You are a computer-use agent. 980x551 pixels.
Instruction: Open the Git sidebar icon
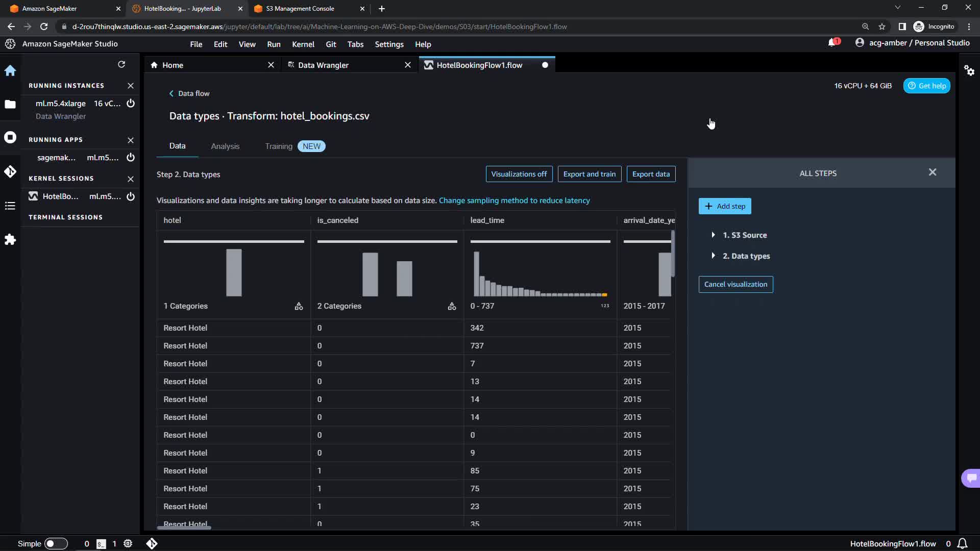click(x=10, y=171)
